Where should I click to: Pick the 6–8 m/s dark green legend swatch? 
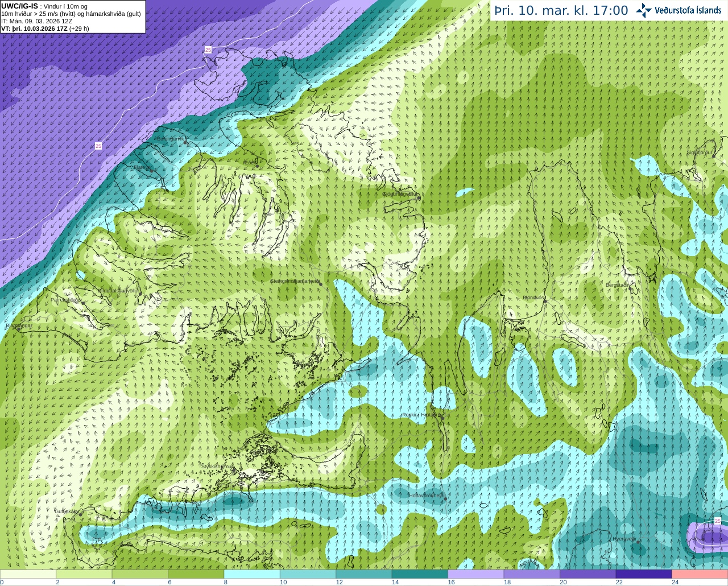[x=196, y=573]
